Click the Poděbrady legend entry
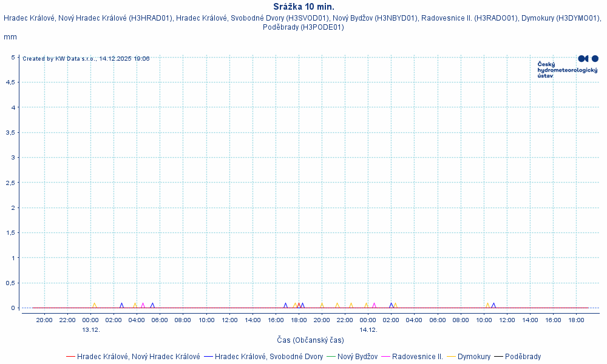This screenshot has width=607, height=364. (x=523, y=357)
